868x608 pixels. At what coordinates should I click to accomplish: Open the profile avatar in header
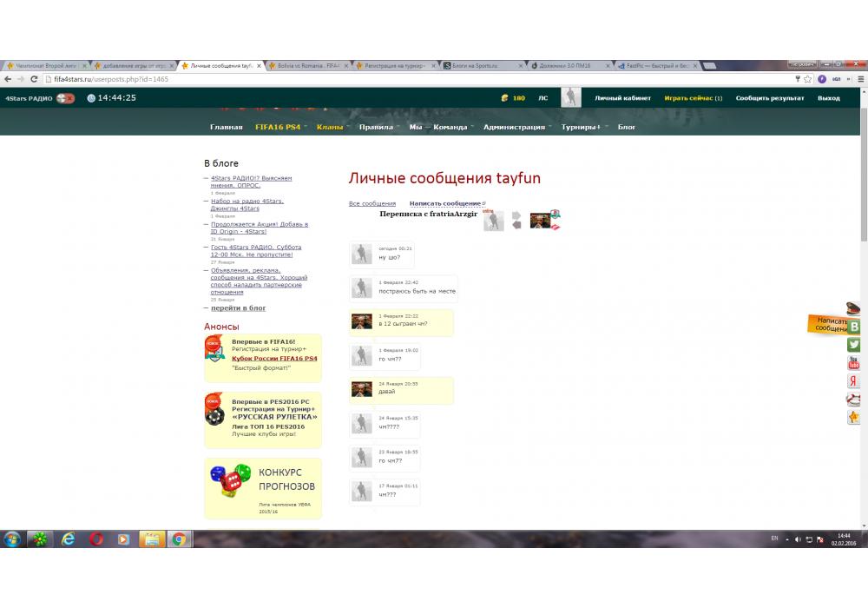570,97
